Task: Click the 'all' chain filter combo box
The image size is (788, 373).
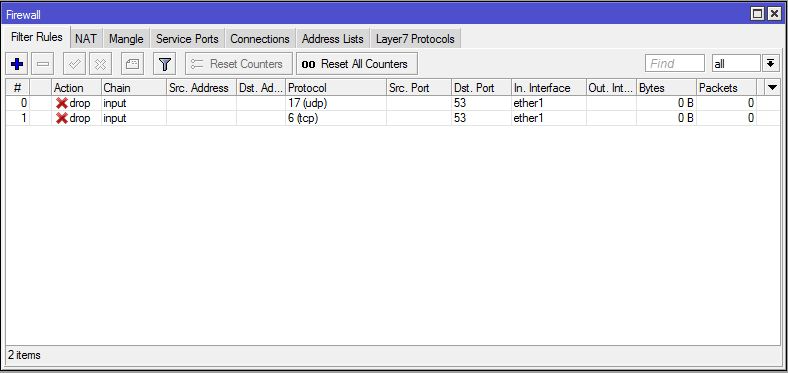Action: coord(736,64)
